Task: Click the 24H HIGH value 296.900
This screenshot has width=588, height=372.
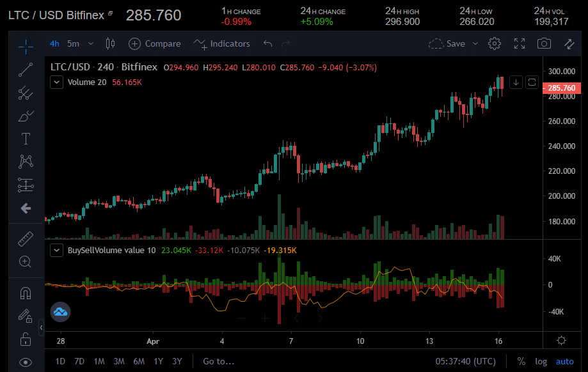Action: [x=402, y=22]
